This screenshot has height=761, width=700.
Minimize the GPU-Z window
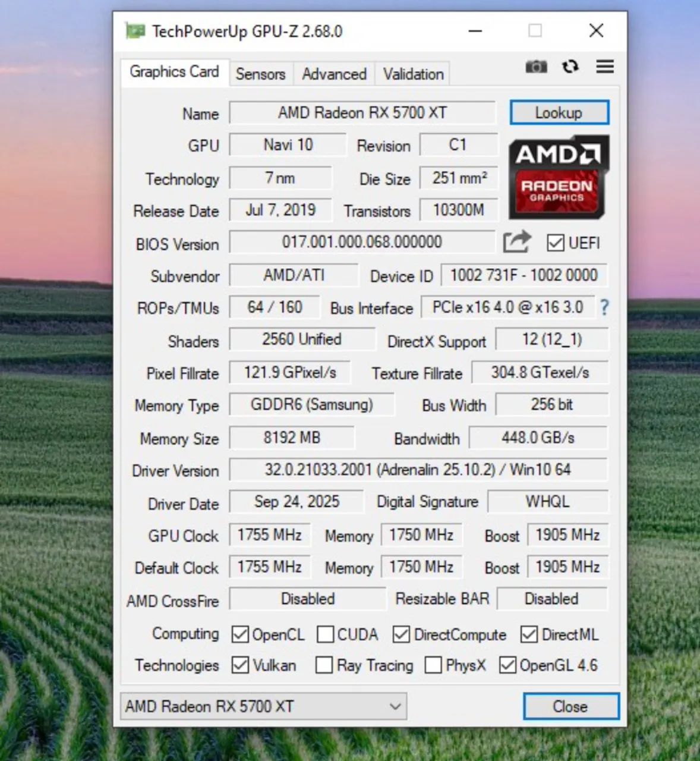coord(475,31)
